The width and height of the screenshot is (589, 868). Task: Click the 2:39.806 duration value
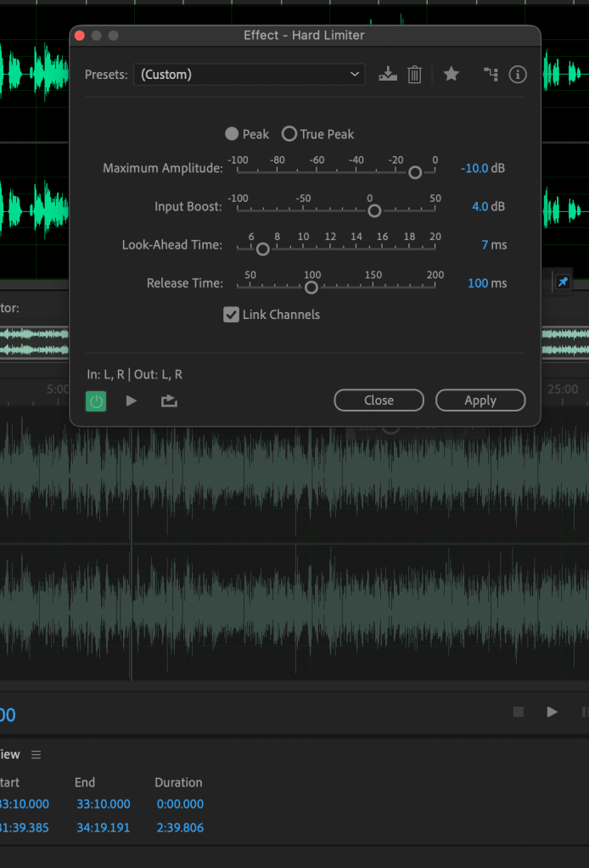180,827
